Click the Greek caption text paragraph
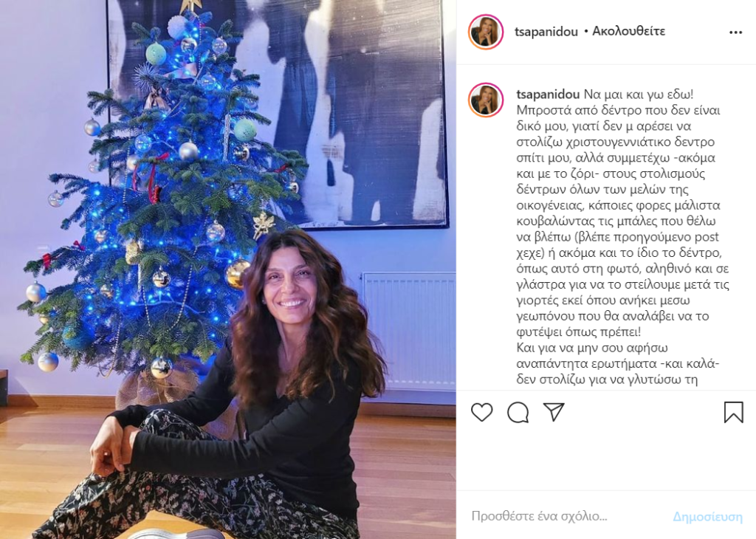Viewport: 756px width, 539px height. pyautogui.click(x=623, y=237)
